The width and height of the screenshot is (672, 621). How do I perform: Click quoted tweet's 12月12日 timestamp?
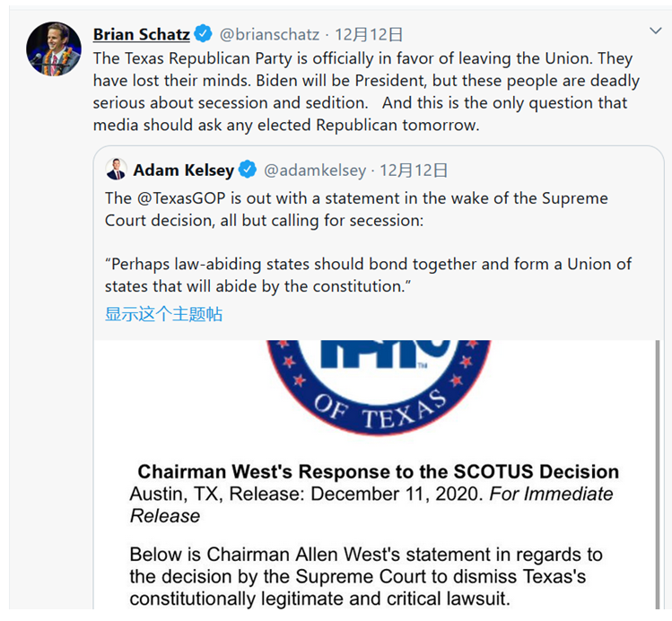(x=414, y=170)
